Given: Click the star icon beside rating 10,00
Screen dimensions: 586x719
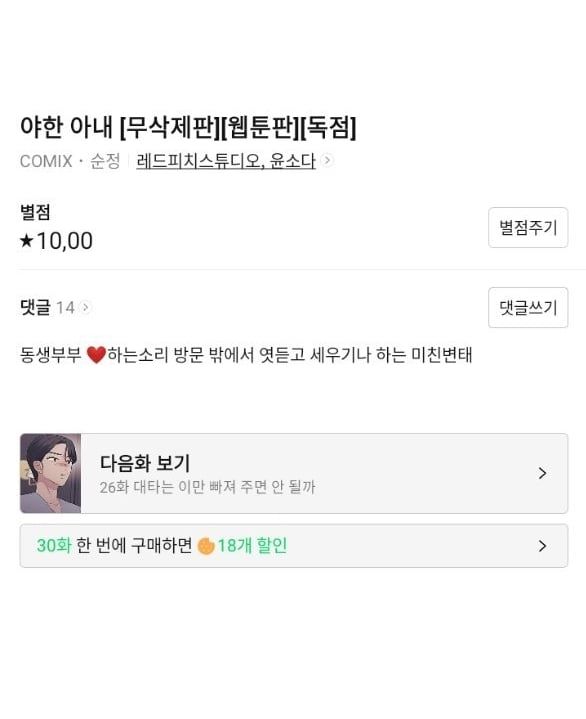Looking at the screenshot, I should pos(27,240).
